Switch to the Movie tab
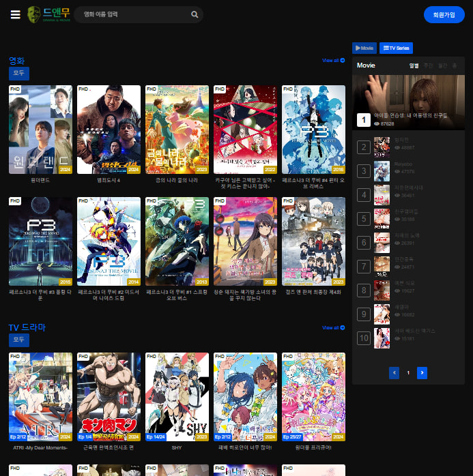 point(364,48)
